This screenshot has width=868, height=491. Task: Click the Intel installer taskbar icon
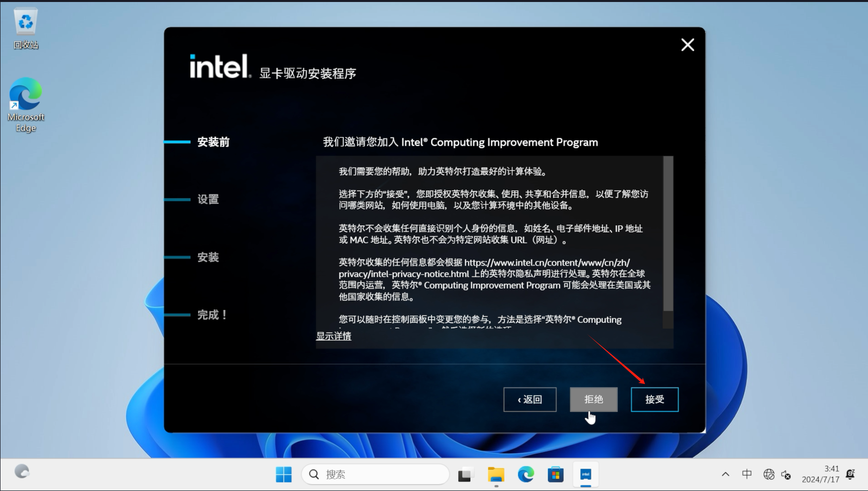pyautogui.click(x=586, y=475)
